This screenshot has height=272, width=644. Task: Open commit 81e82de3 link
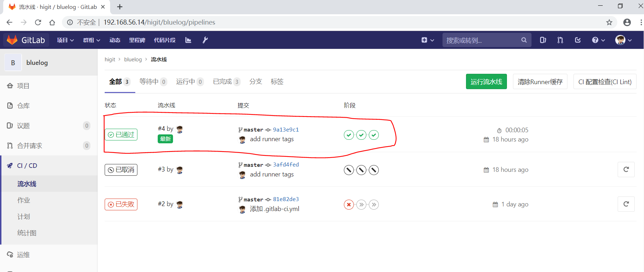click(286, 199)
